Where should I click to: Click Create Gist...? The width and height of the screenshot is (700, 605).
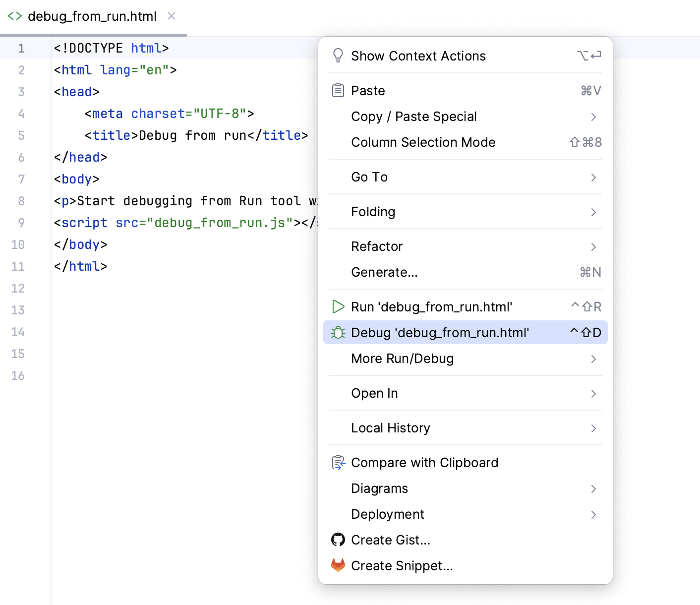tap(391, 540)
